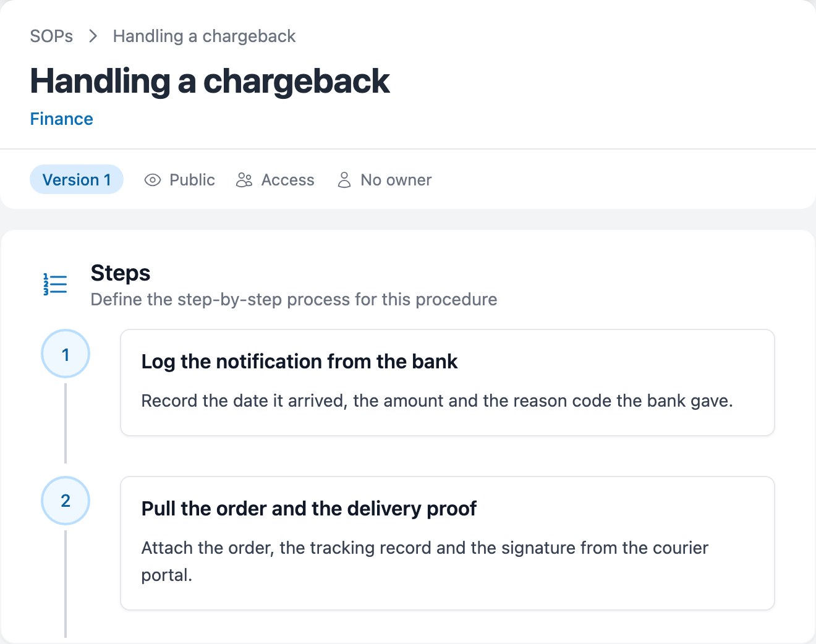Click the eye visibility icon
816x644 pixels.
(152, 180)
